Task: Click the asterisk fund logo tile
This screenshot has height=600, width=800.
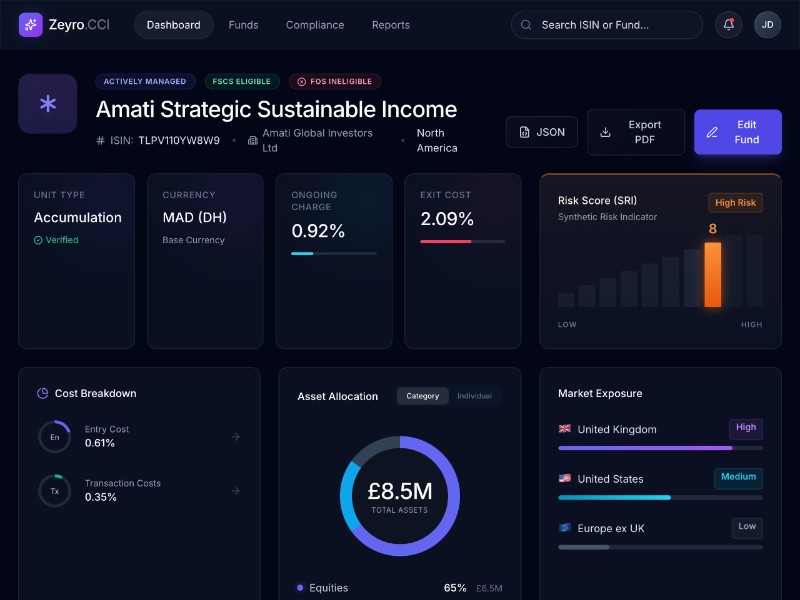Action: (48, 104)
